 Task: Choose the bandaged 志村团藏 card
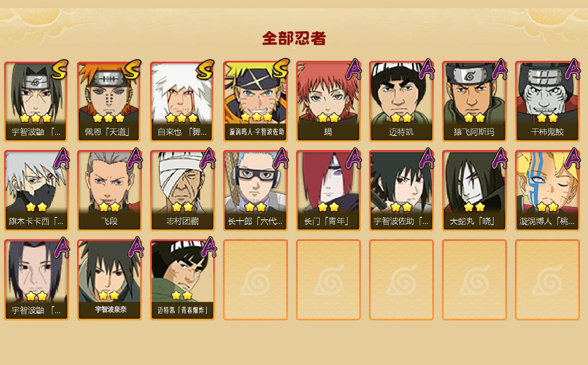click(x=182, y=191)
